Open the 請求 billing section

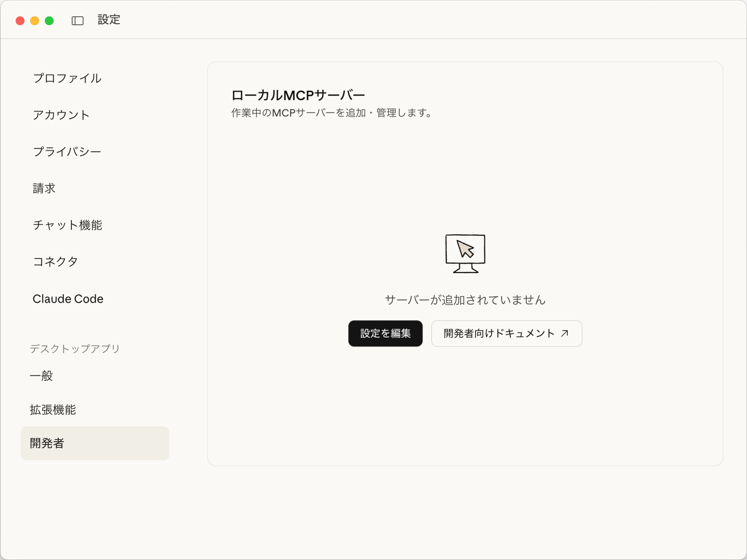44,188
